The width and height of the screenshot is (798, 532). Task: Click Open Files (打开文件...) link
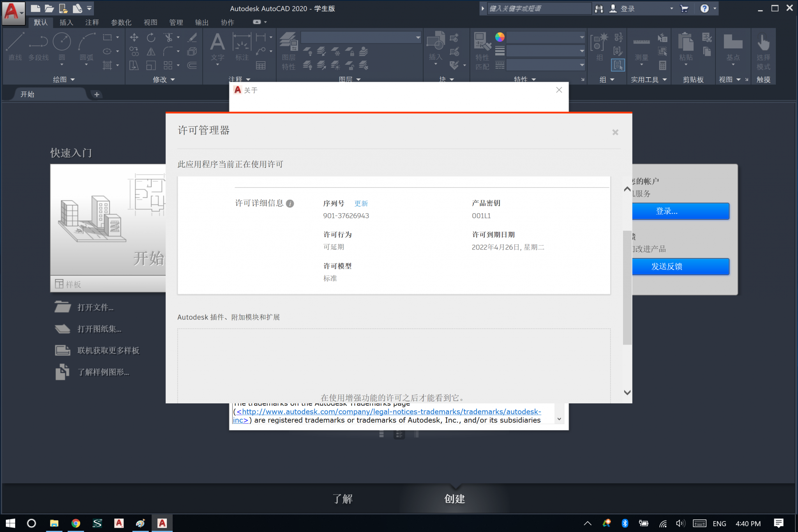point(95,308)
